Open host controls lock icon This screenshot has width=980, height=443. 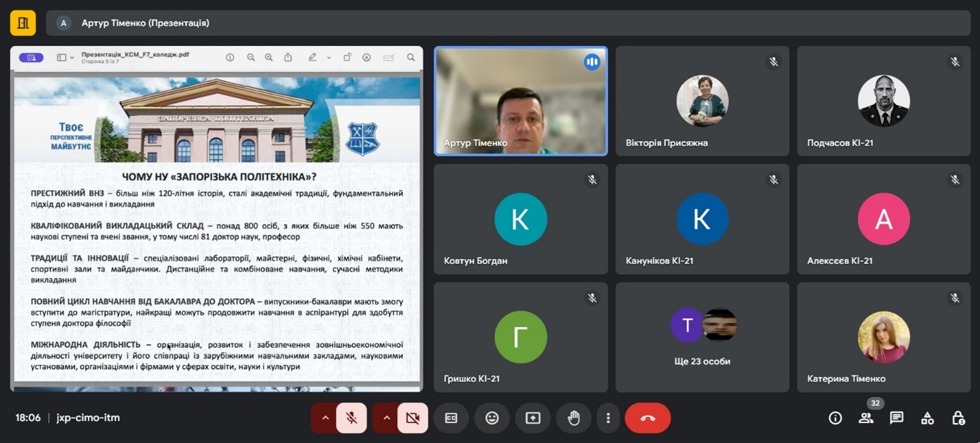(958, 418)
